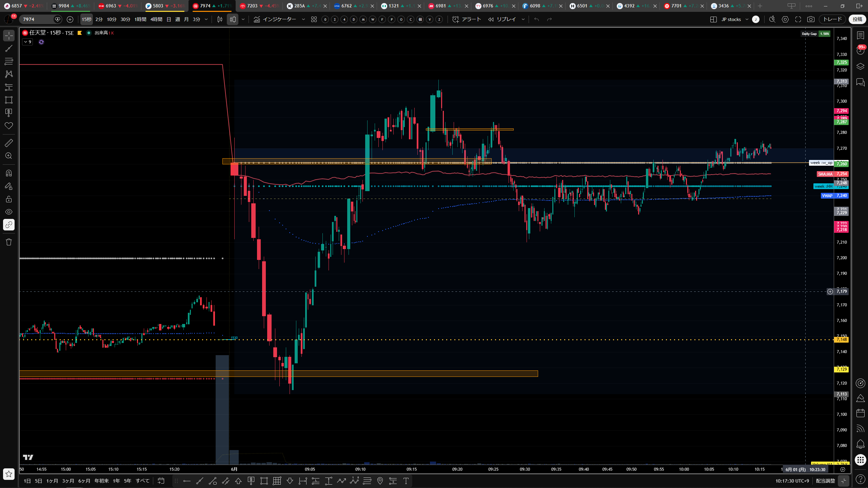Image resolution: width=868 pixels, height=488 pixels.
Task: Open the trash remove-objects tool
Action: 9,242
